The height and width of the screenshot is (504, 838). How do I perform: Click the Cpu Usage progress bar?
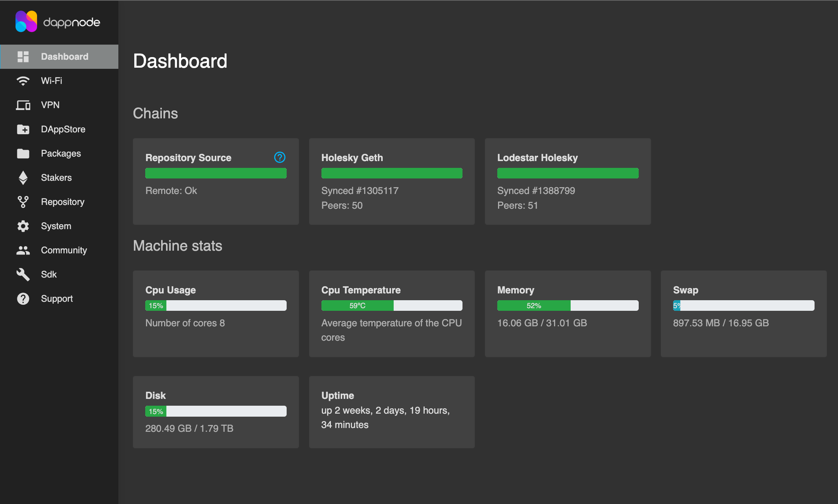(216, 305)
